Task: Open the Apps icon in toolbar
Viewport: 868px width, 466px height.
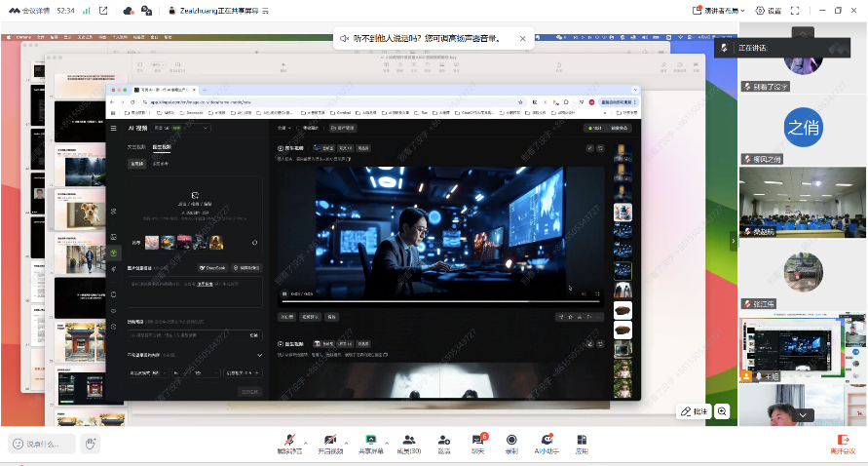Action: coord(582,442)
